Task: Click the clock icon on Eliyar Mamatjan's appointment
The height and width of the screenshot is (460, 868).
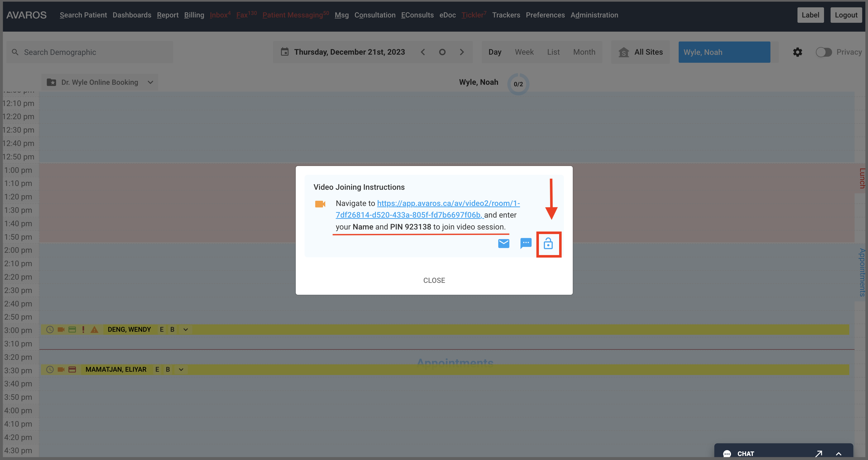Action: (x=50, y=370)
